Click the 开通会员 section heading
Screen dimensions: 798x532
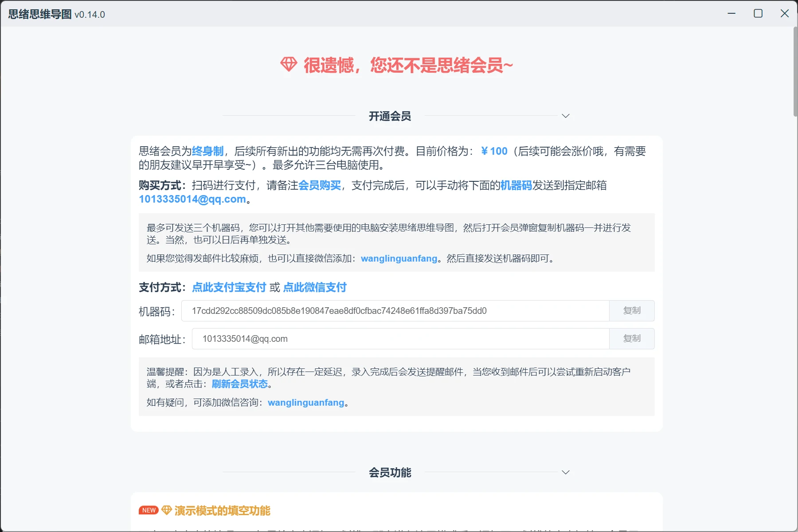(x=390, y=116)
